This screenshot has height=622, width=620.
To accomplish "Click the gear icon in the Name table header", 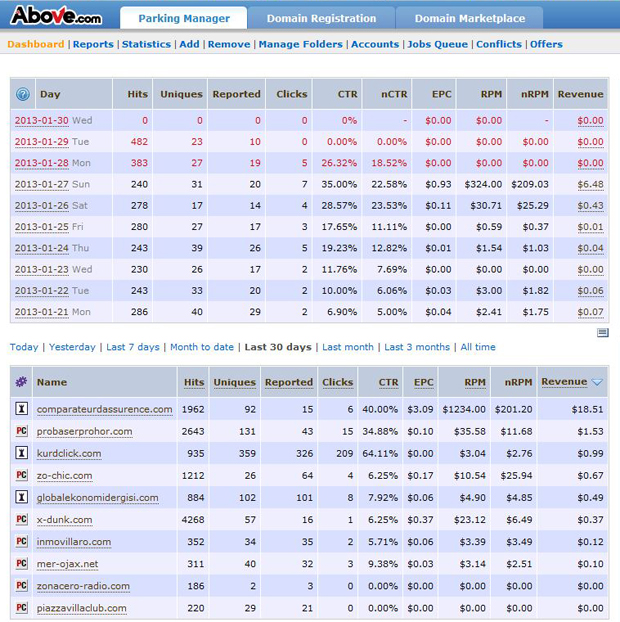I will coord(21,382).
